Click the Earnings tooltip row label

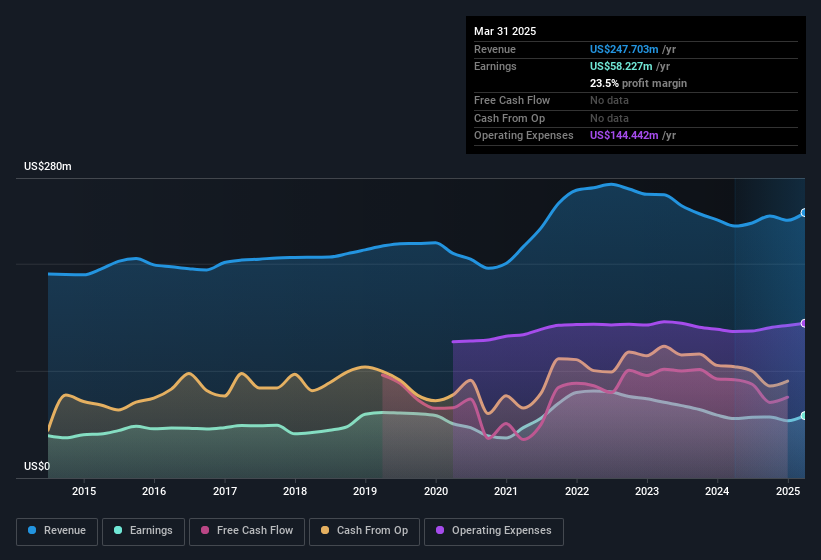[495, 66]
